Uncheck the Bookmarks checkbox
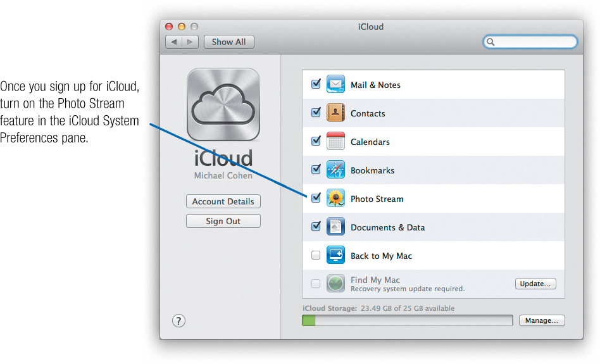 click(316, 169)
